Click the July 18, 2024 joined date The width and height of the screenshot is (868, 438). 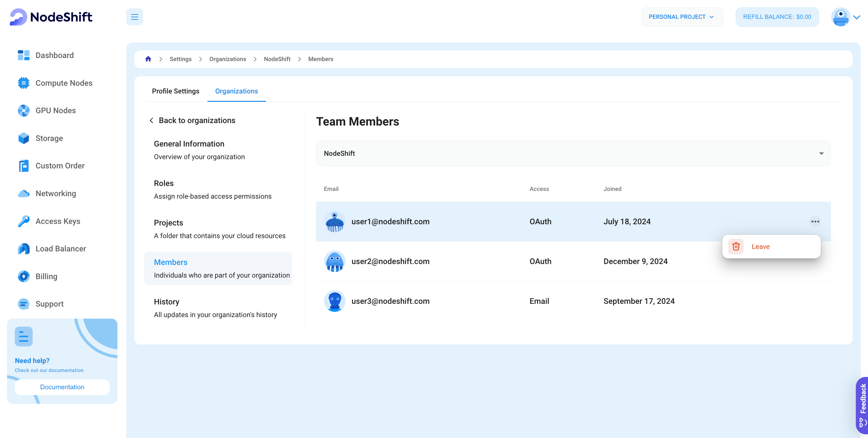627,221
